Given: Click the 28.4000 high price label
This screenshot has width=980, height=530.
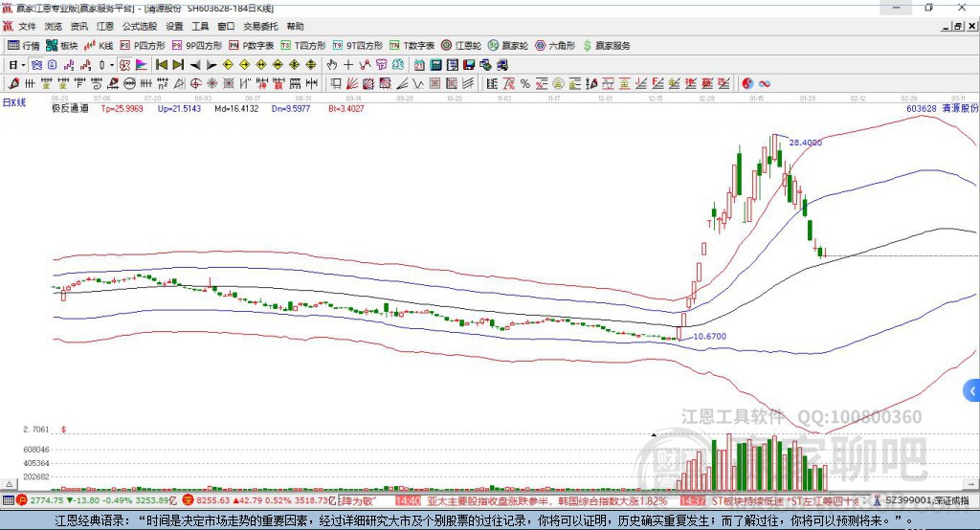Looking at the screenshot, I should [805, 143].
